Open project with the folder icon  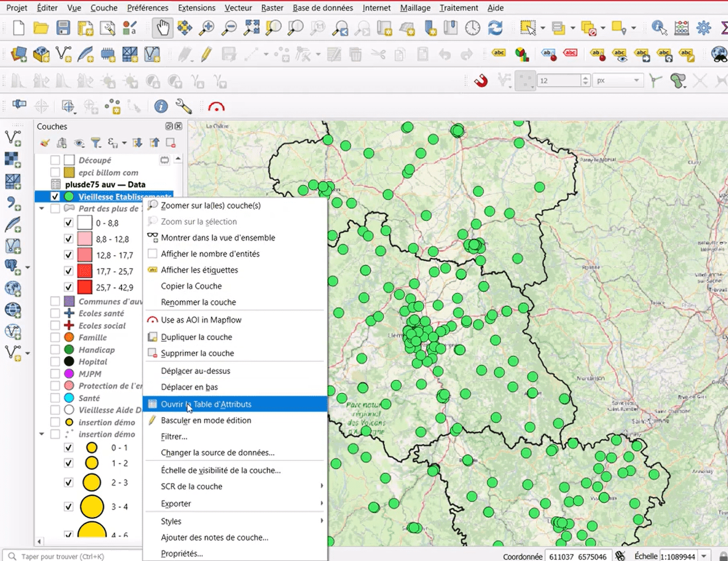40,28
